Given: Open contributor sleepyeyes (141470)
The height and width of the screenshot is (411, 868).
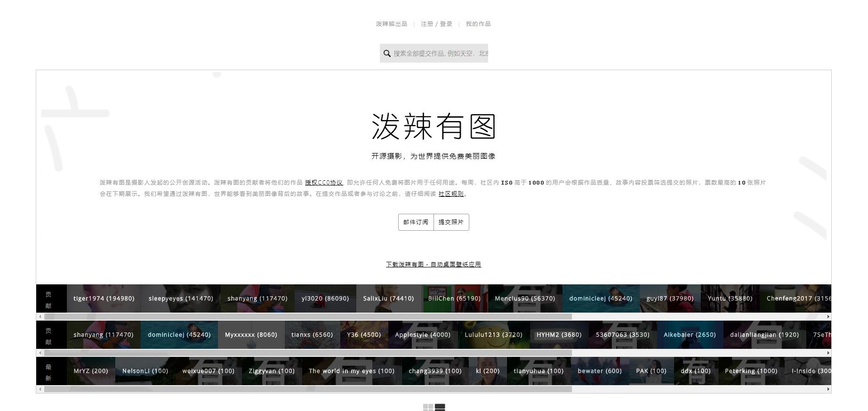Looking at the screenshot, I should pyautogui.click(x=181, y=298).
